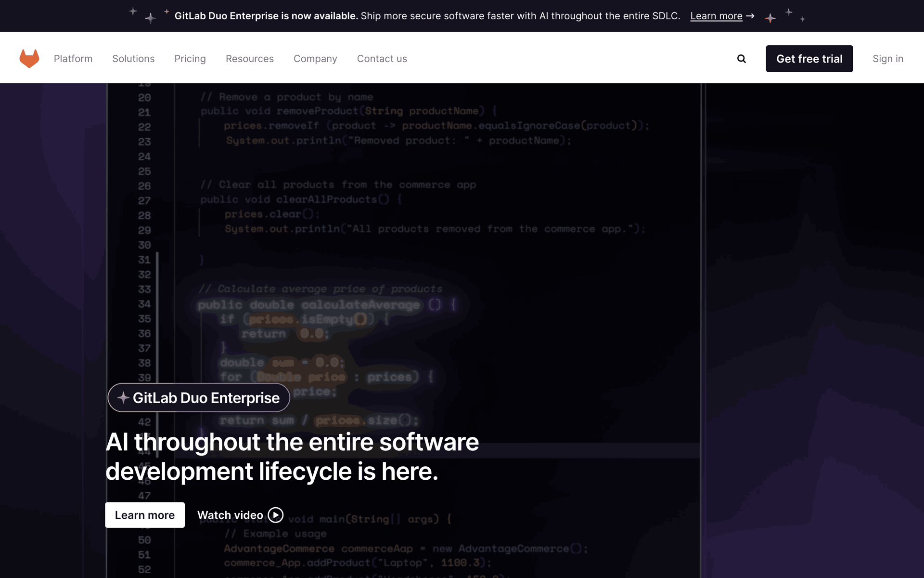Click banner text 'GitLab Duo Enterprise is now available.'

(x=266, y=16)
